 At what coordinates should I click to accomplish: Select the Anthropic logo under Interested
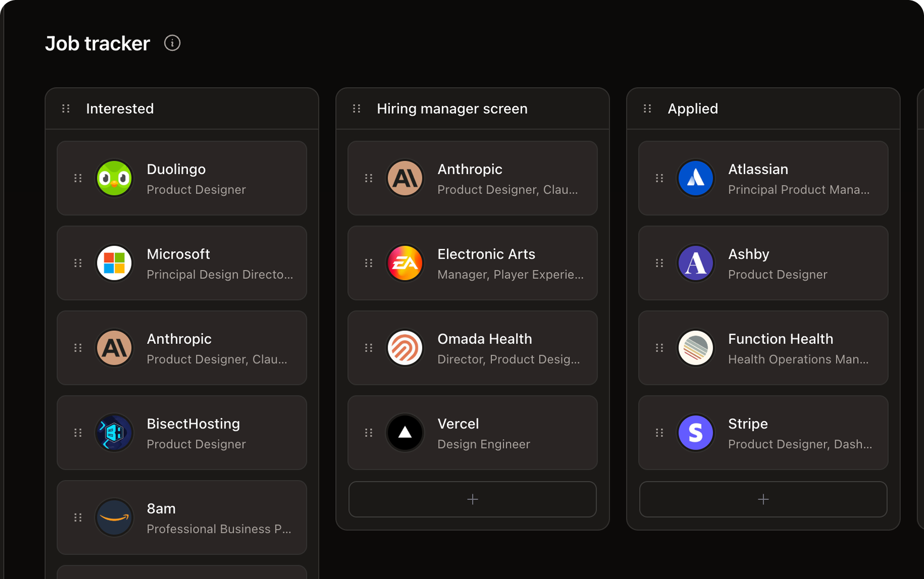pyautogui.click(x=114, y=347)
